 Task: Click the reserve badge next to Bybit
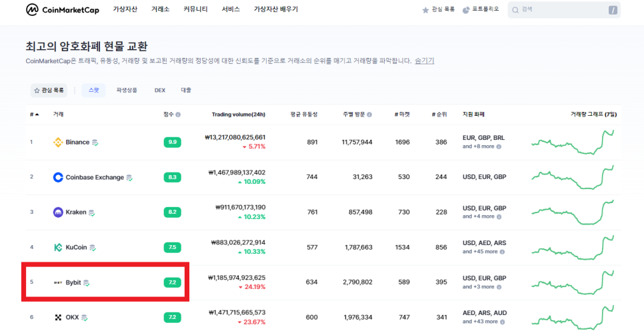(x=87, y=283)
